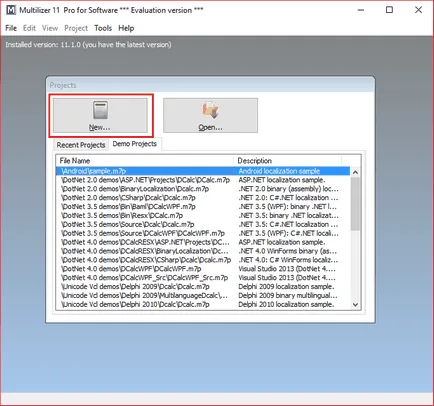Switch to the Recent Projects tab
This screenshot has width=434, height=406.
pyautogui.click(x=81, y=145)
